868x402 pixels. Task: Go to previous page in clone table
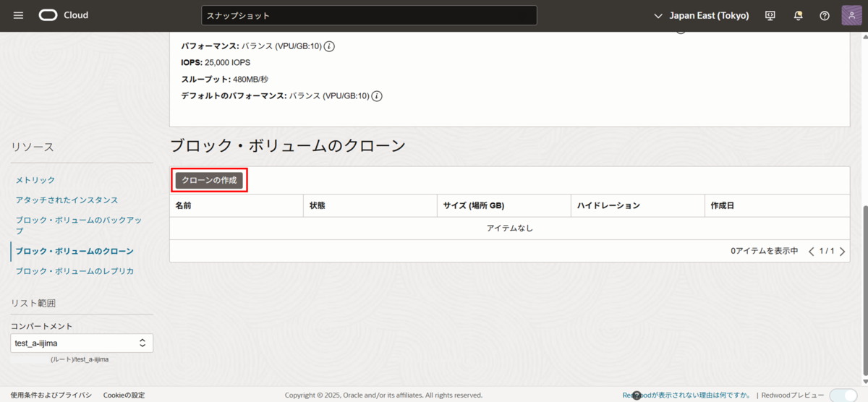tap(811, 252)
